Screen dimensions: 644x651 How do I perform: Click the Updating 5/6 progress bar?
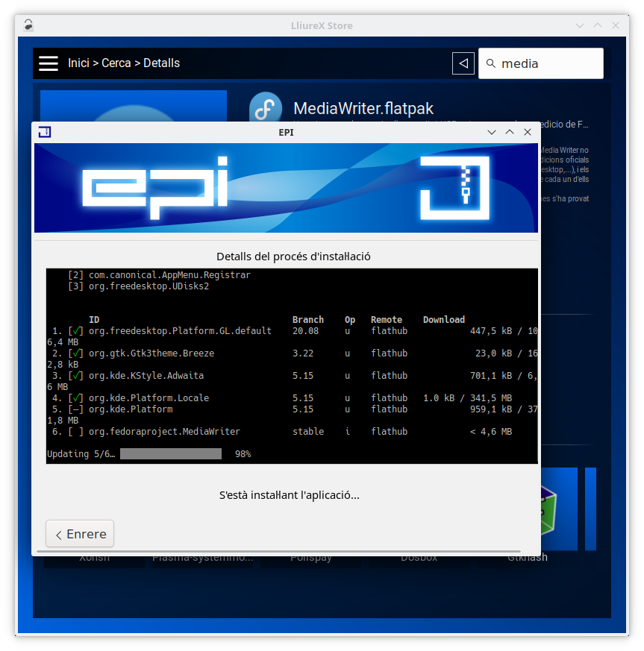(x=171, y=453)
